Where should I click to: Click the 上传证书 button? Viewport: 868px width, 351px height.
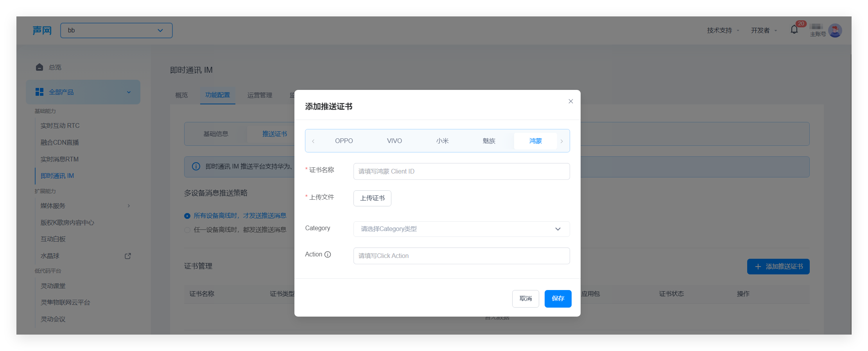pyautogui.click(x=372, y=198)
